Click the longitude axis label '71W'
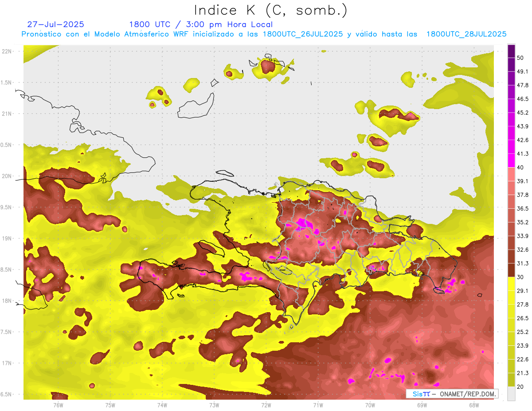 point(318,405)
